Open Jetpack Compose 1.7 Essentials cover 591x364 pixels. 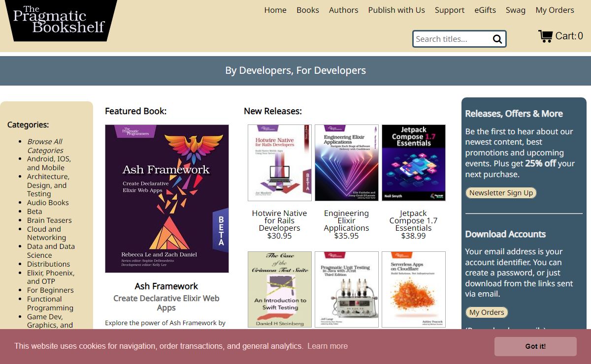click(x=414, y=163)
